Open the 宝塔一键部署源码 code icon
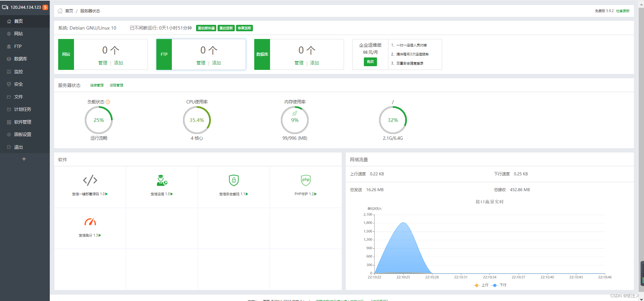644x301 pixels. [90, 180]
